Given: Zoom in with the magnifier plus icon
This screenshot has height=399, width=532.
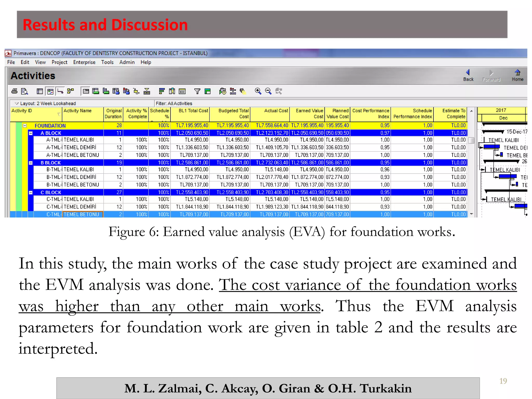Looking at the screenshot, I should [258, 91].
